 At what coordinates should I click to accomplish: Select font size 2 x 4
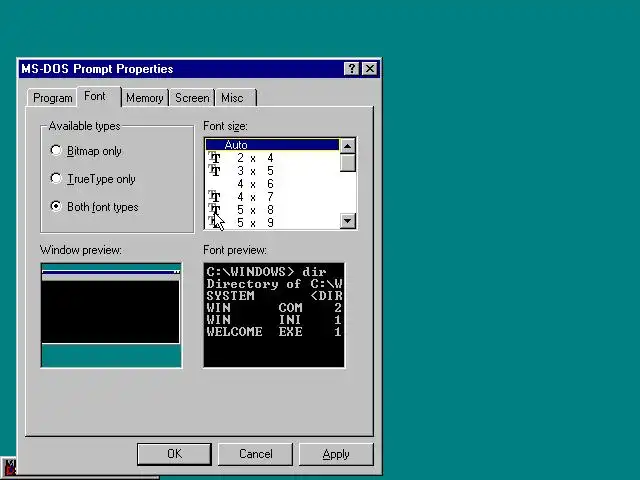point(272,158)
